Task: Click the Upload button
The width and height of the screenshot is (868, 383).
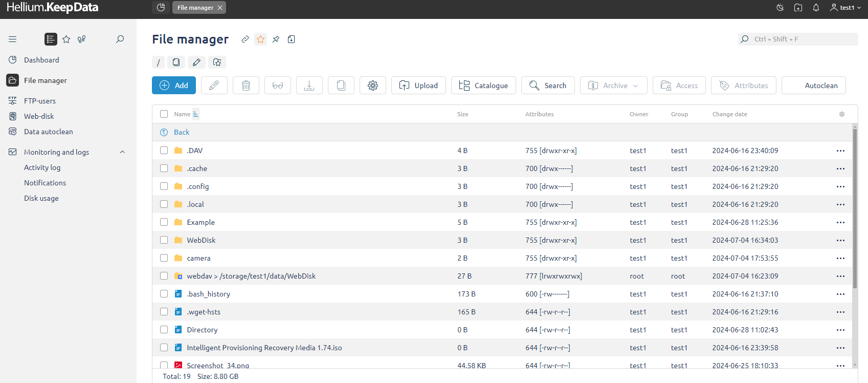Action: point(418,86)
